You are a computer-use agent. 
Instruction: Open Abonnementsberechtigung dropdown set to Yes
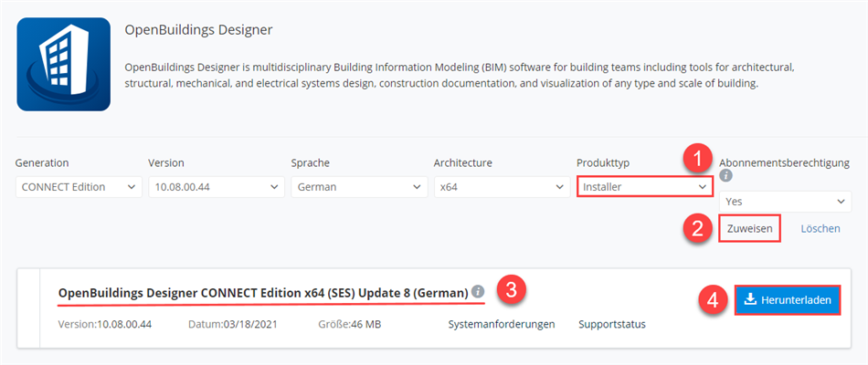785,202
